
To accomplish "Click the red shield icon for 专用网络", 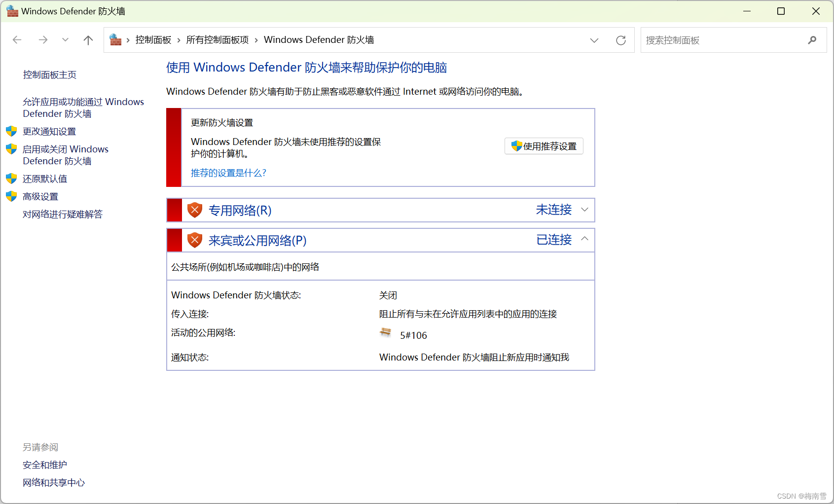I will tap(195, 210).
